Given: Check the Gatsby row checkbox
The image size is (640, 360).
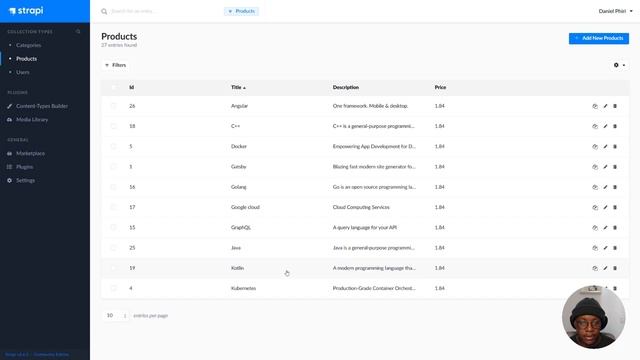Looking at the screenshot, I should [113, 167].
